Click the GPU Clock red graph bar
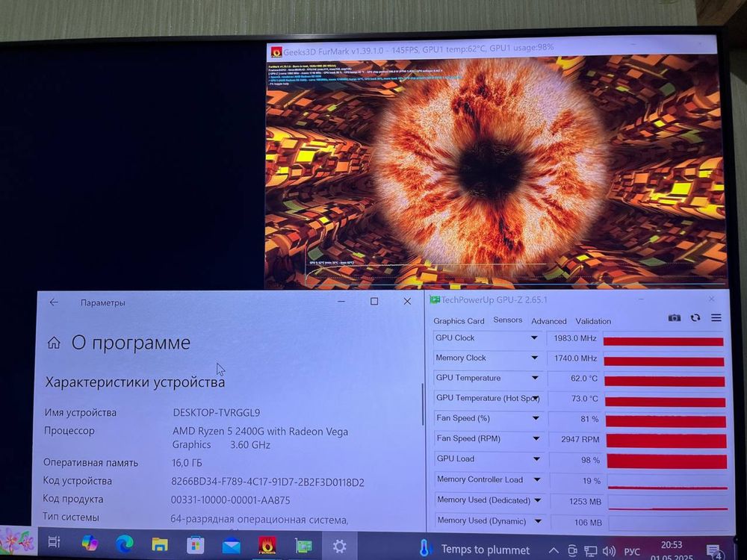Image resolution: width=747 pixels, height=560 pixels. pyautogui.click(x=663, y=341)
